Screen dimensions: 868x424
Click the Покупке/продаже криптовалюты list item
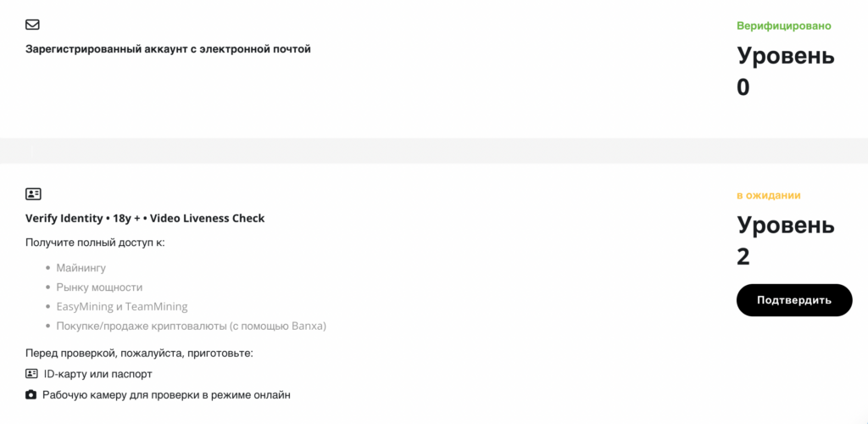click(191, 326)
